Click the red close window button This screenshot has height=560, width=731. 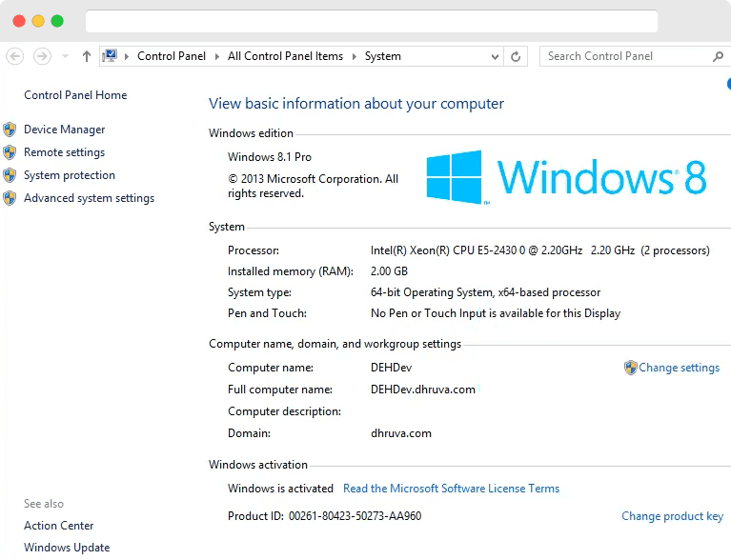point(19,21)
